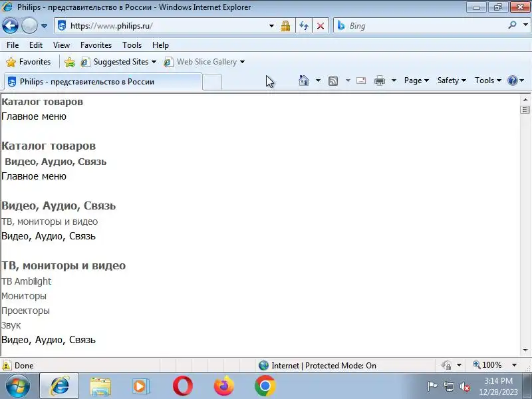The image size is (532, 399).
Task: Open the Tools command bar menu
Action: coord(488,80)
